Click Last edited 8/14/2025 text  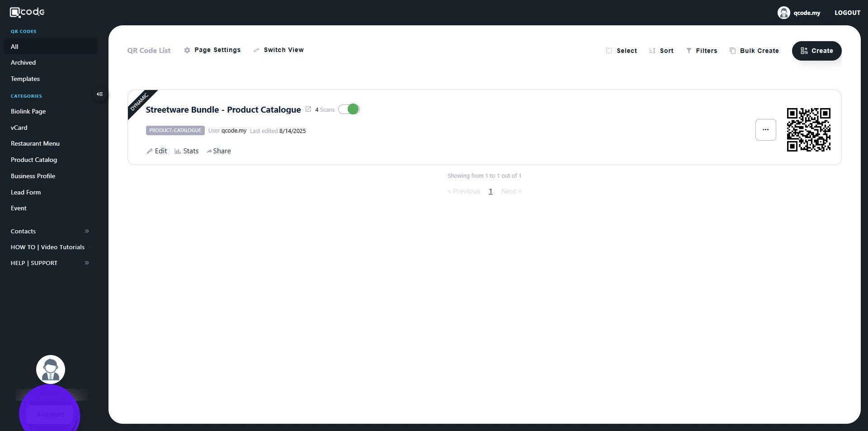pyautogui.click(x=278, y=131)
